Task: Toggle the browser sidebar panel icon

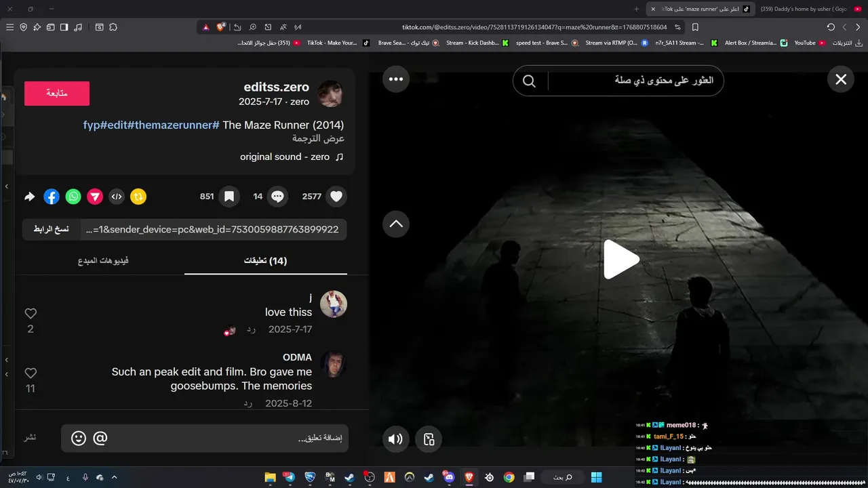Action: click(64, 27)
